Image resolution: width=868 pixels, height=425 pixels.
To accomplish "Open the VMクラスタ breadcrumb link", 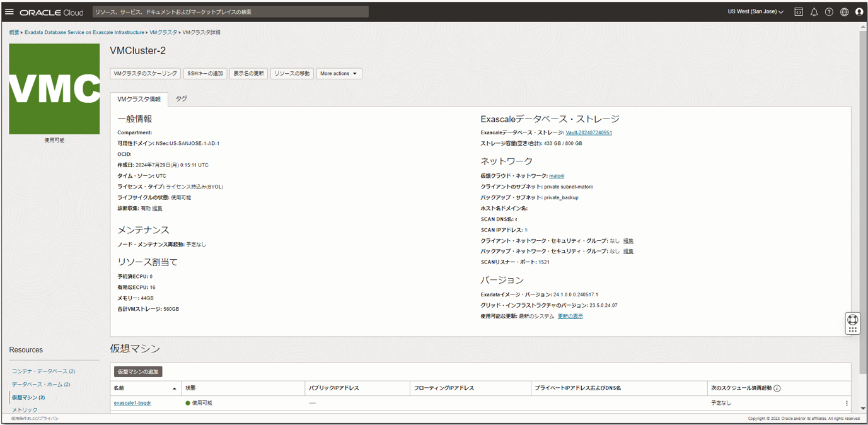I will (163, 32).
